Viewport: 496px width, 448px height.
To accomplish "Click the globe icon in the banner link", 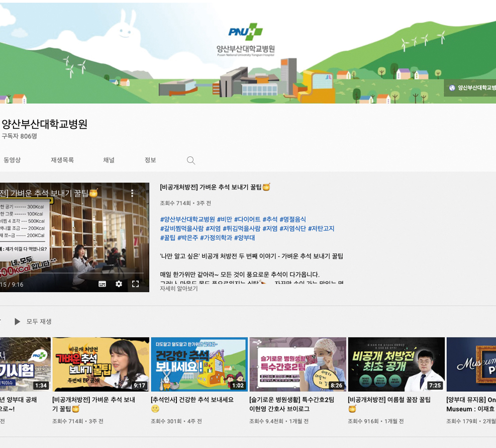I will coord(452,87).
